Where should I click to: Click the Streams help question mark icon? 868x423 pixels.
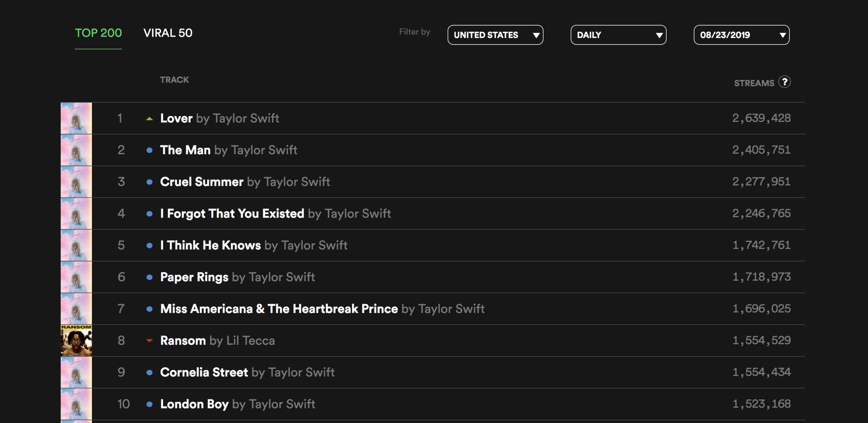(x=784, y=82)
